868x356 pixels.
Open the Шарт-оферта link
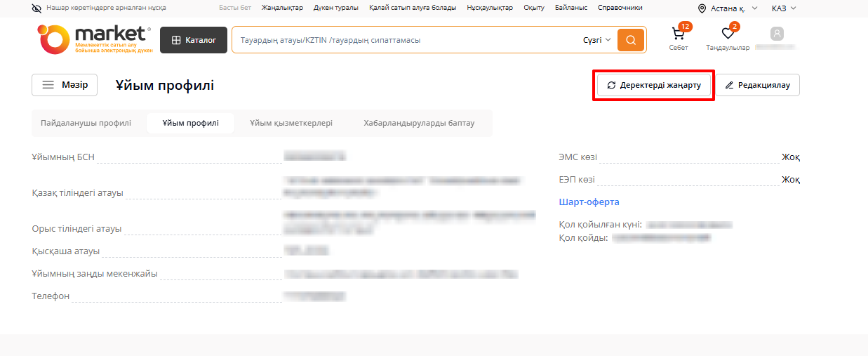(x=589, y=202)
